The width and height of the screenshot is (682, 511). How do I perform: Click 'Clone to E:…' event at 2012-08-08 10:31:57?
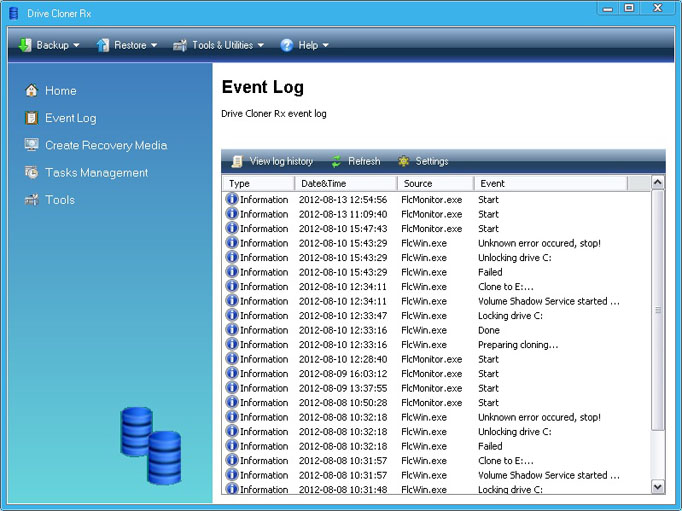pos(505,461)
